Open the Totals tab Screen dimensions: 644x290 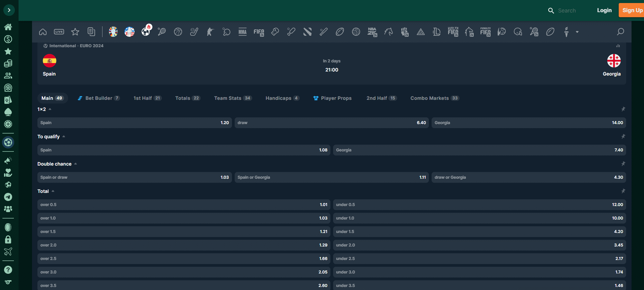187,98
